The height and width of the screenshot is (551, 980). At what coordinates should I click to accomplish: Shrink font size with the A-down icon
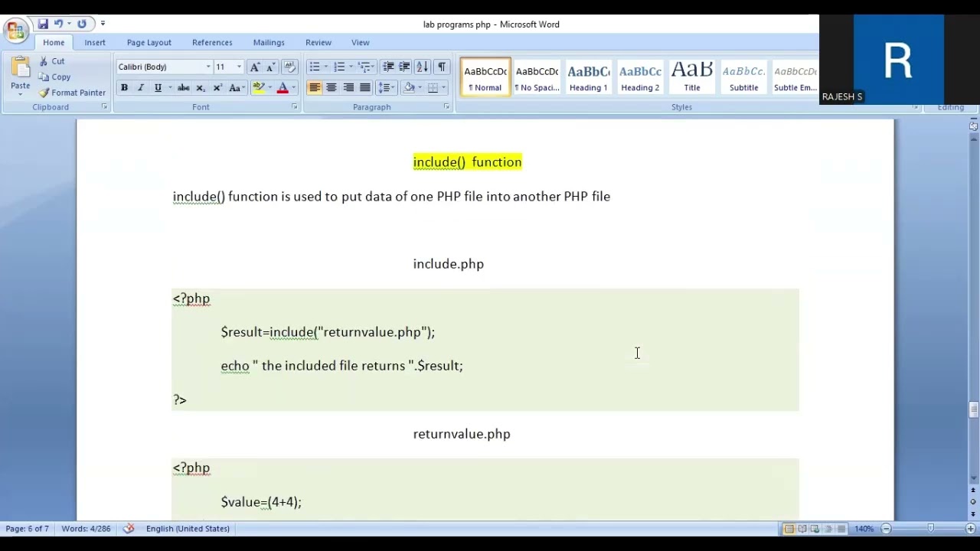[270, 67]
